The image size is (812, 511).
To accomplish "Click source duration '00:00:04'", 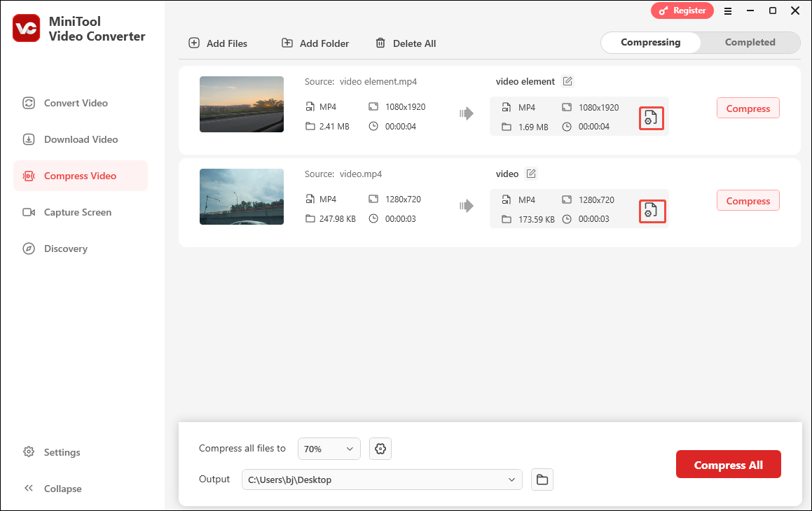I will coord(400,126).
